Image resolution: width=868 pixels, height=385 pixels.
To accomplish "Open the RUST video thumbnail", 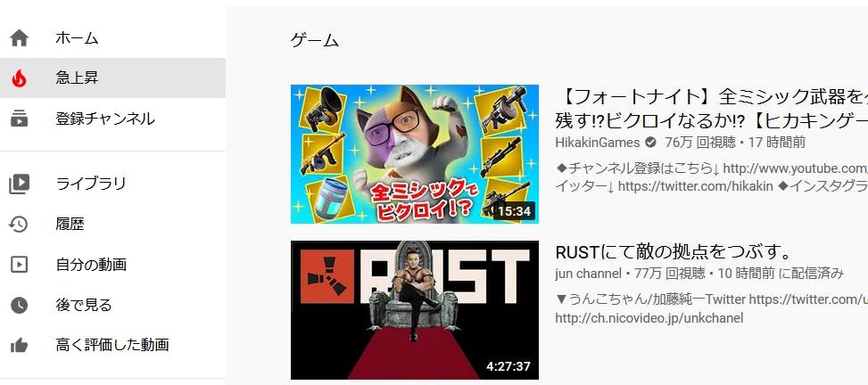I will click(415, 310).
